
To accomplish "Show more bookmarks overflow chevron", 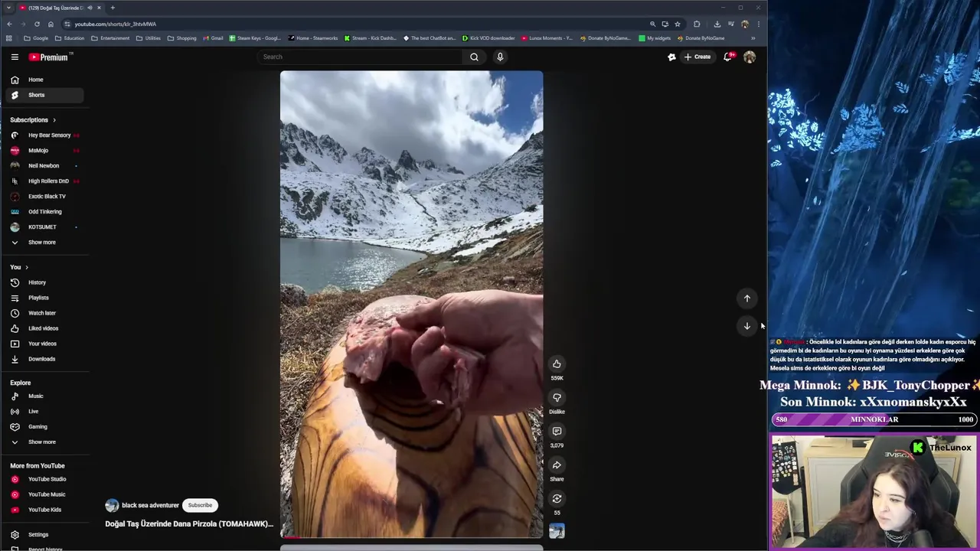I will tap(753, 38).
